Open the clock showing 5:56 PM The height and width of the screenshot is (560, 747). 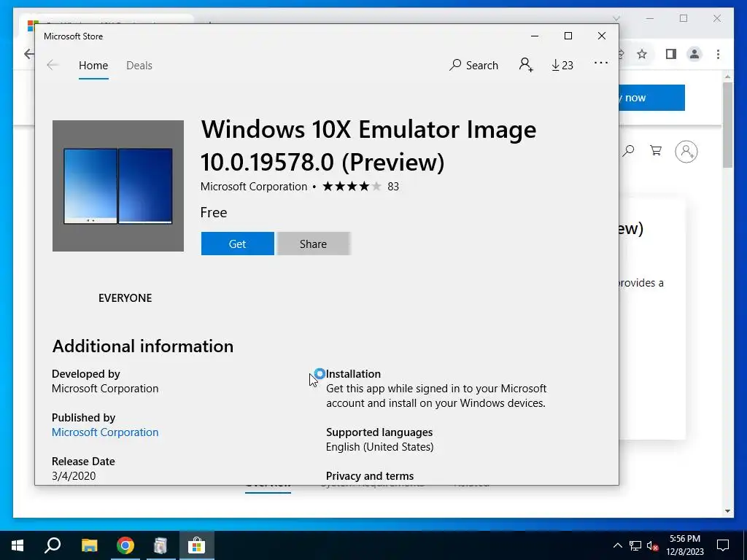[685, 545]
